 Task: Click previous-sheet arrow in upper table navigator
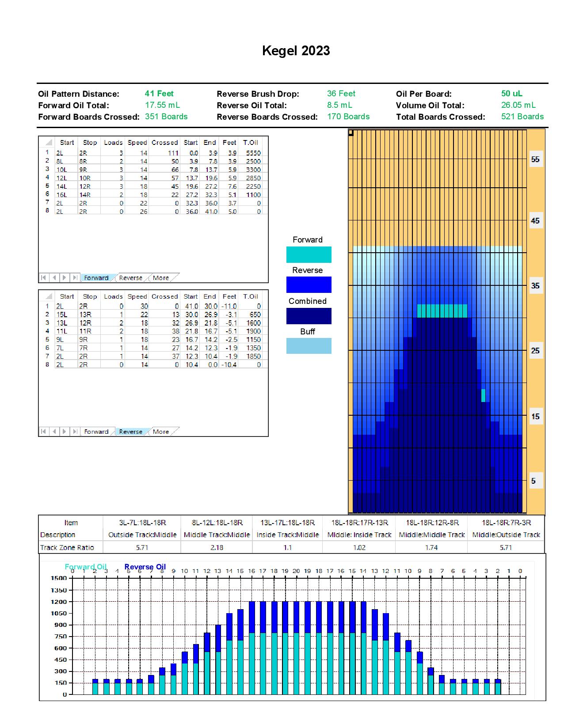54,278
